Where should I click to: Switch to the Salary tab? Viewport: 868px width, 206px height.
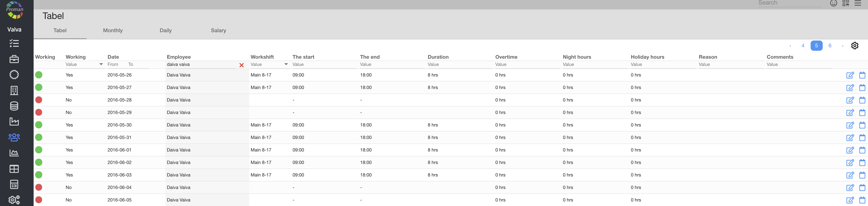pos(218,30)
